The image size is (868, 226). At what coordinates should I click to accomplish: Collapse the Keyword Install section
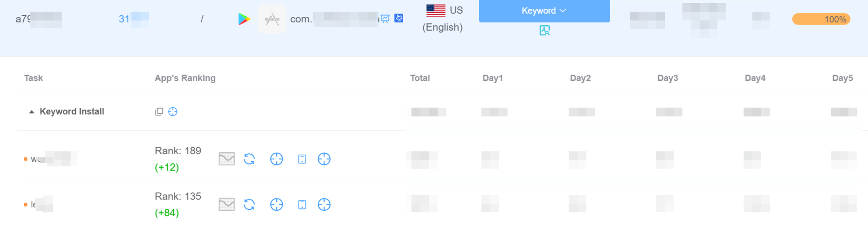pyautogui.click(x=32, y=112)
